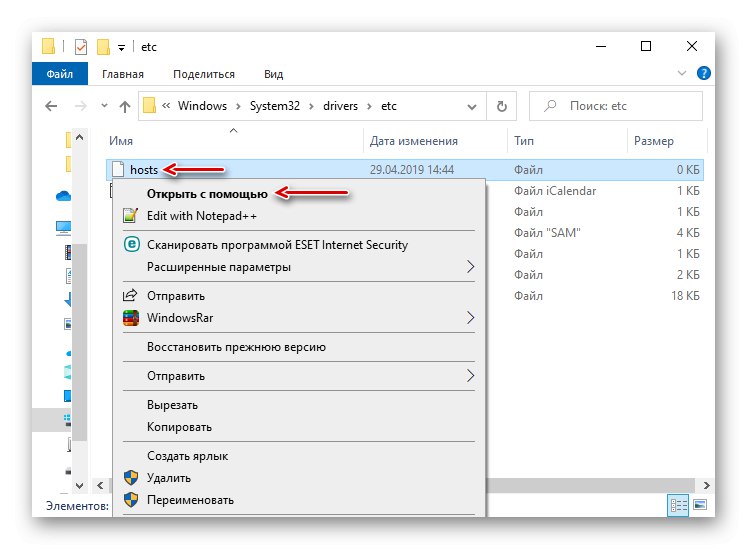Focus the Поиск: etc search field
Screen dimensions: 747x549
click(x=616, y=106)
